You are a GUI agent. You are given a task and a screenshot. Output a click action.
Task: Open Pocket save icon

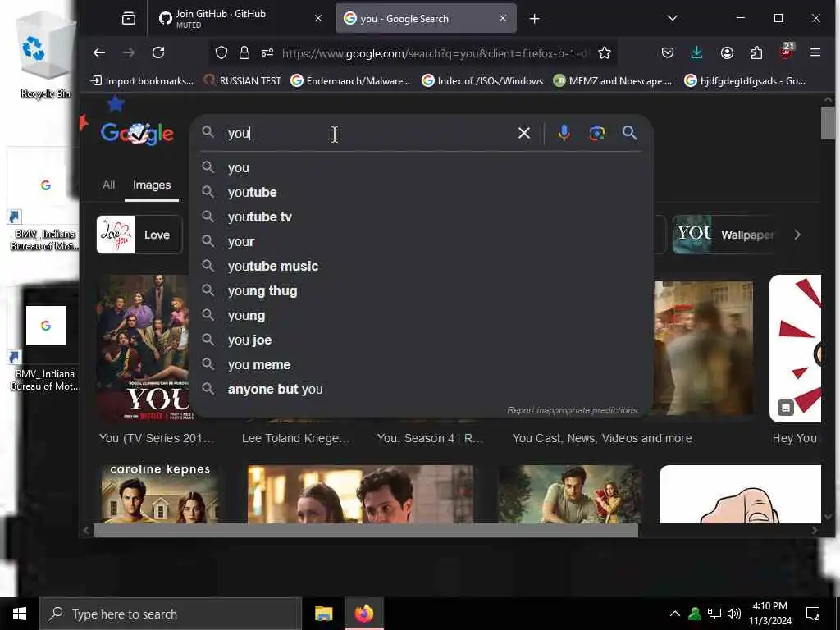pyautogui.click(x=668, y=52)
